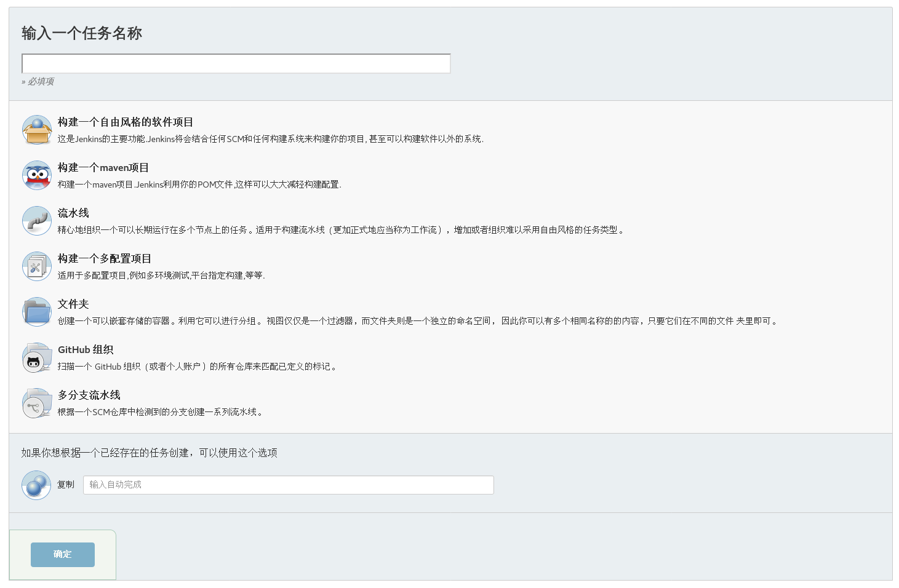
Task: Select the GitHub 组织 title
Action: [x=86, y=350]
